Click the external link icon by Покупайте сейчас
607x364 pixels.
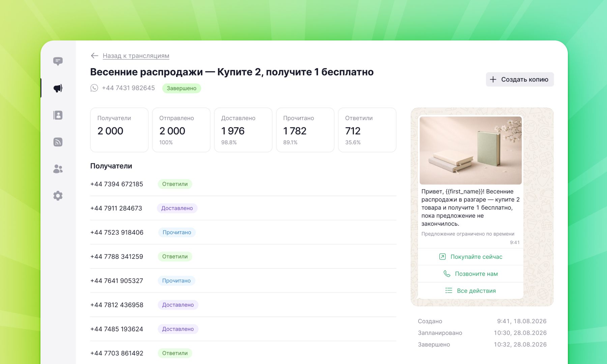442,256
